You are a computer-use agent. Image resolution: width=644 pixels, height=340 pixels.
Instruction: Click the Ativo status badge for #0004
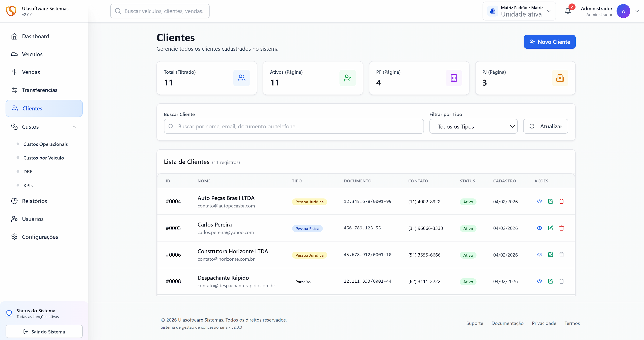pos(468,202)
